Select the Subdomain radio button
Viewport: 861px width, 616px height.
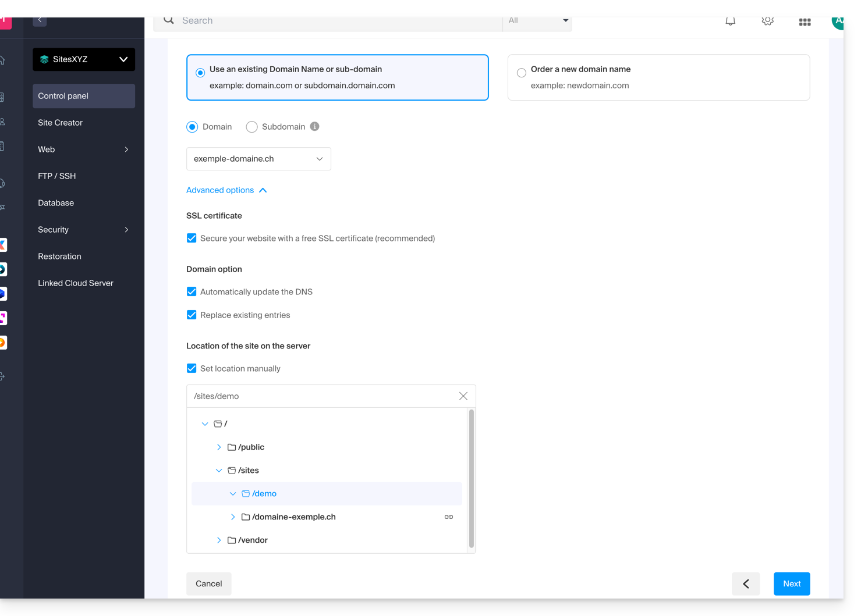[x=251, y=127]
